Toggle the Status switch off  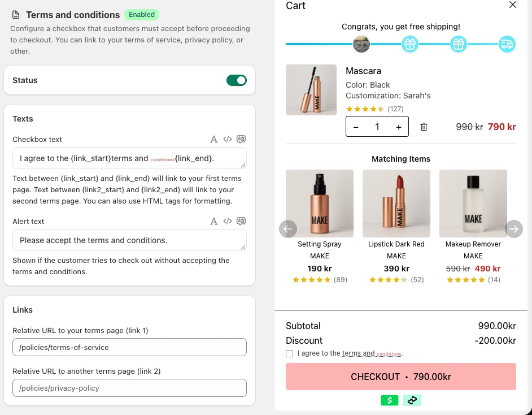237,80
